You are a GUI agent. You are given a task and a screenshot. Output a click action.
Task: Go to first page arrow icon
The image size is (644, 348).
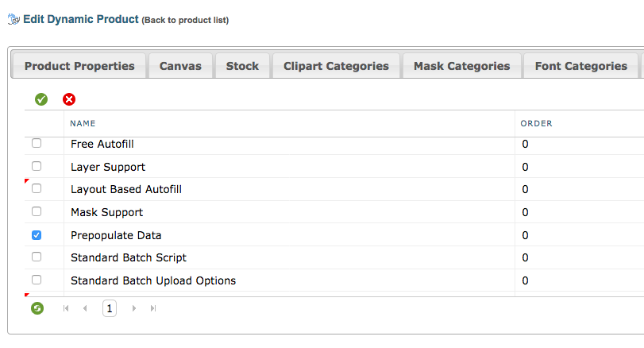pos(67,308)
